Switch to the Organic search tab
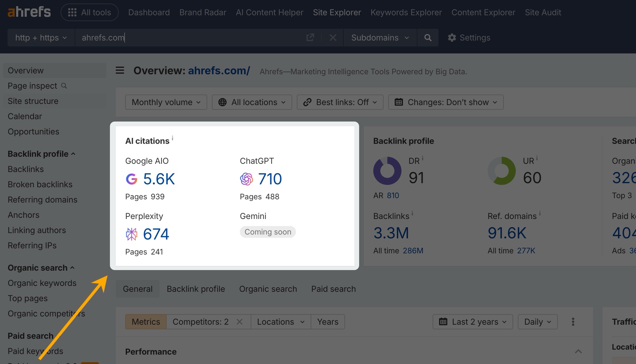This screenshot has width=636, height=364. tap(268, 289)
